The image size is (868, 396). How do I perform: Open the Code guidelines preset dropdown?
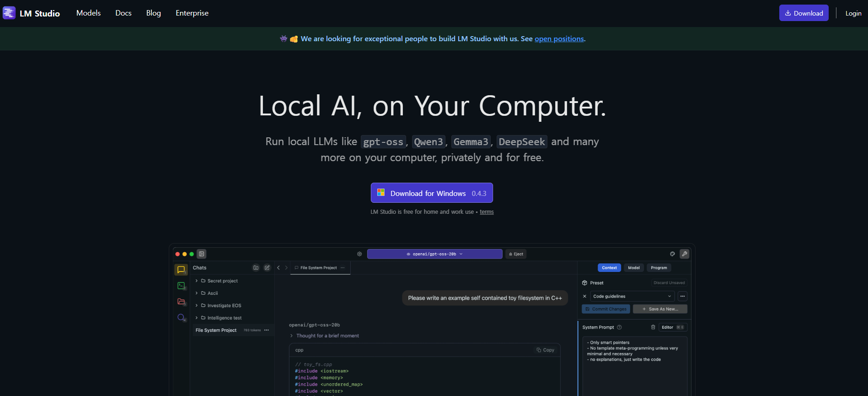click(632, 296)
